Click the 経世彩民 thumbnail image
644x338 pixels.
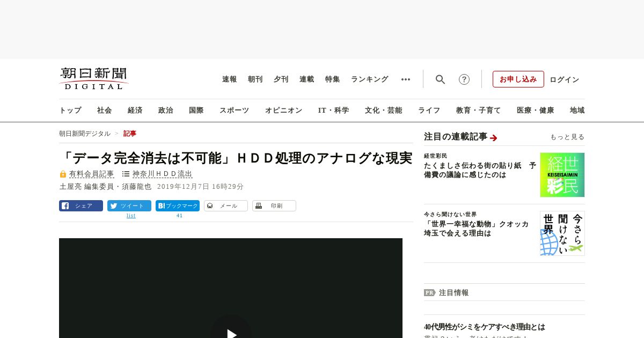coord(562,175)
